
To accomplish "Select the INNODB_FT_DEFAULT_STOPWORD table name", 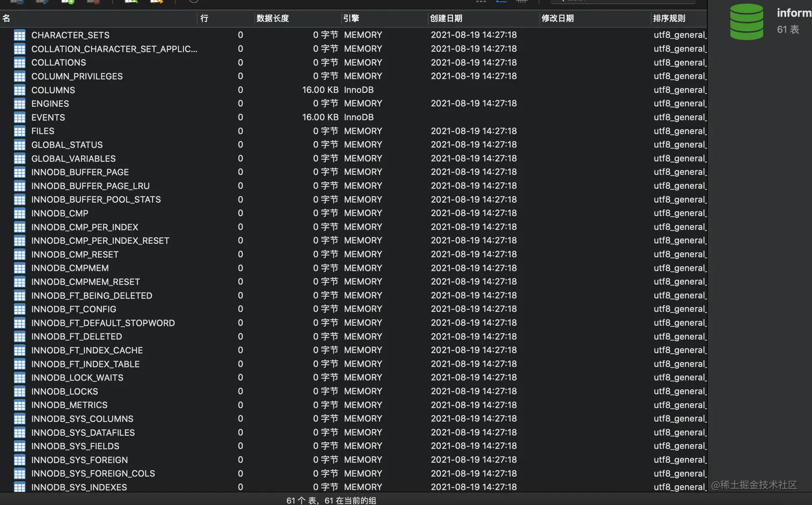I will (x=103, y=323).
